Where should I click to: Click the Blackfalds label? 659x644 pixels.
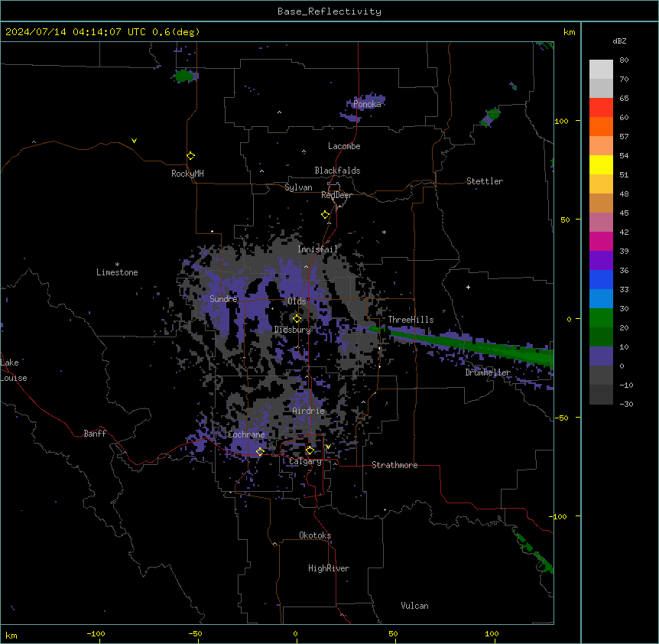tap(337, 171)
